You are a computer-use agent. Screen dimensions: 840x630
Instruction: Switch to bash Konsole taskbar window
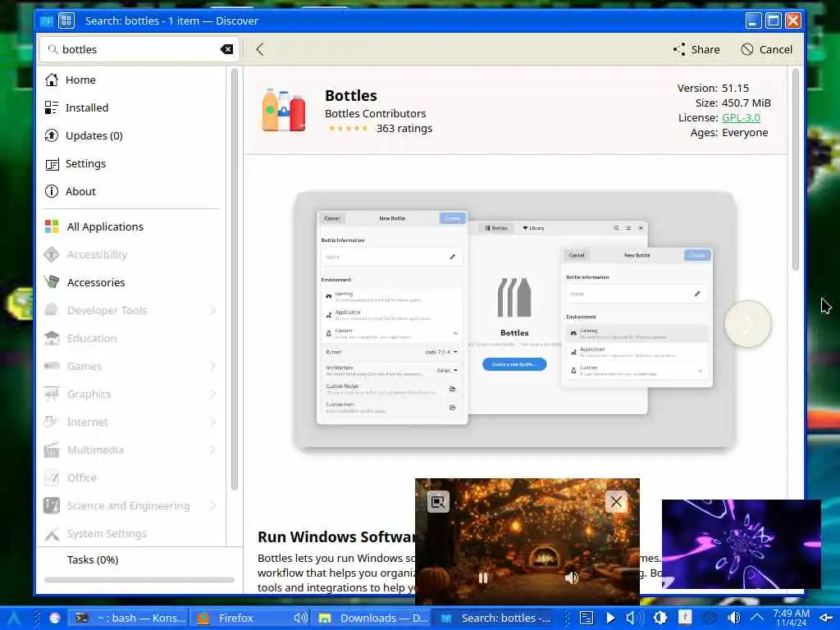(x=130, y=619)
